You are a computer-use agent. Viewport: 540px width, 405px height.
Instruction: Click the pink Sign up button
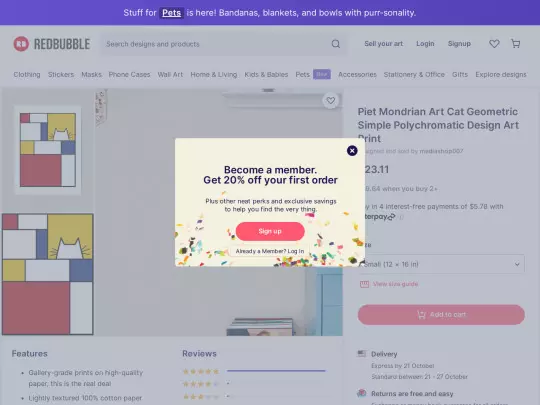click(270, 231)
